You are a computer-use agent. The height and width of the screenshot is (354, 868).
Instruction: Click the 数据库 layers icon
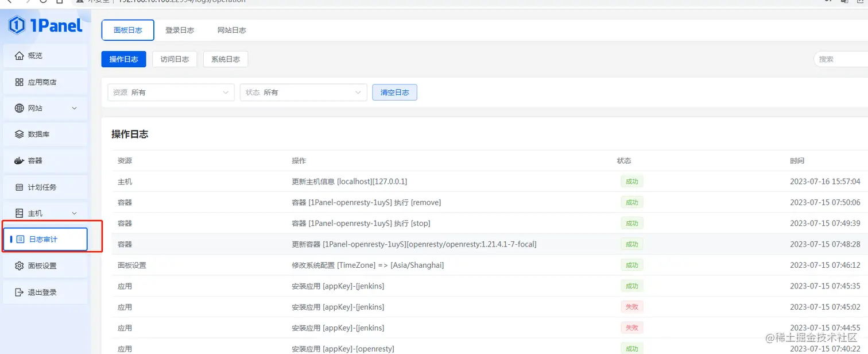click(x=20, y=134)
